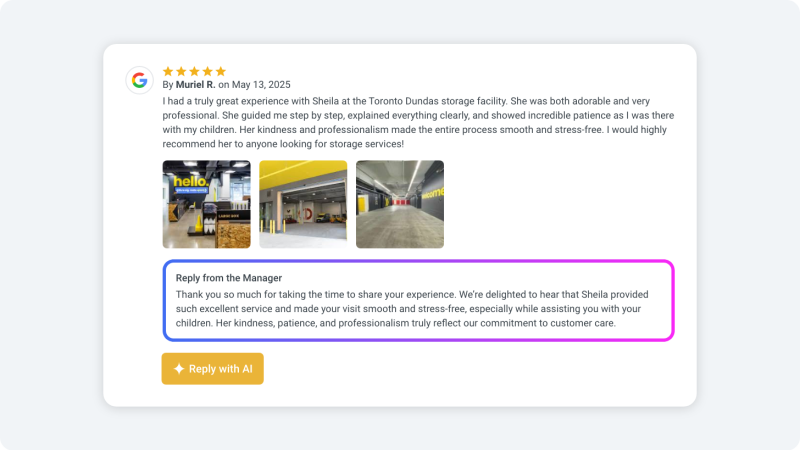Select the fourth rating star

tap(207, 71)
